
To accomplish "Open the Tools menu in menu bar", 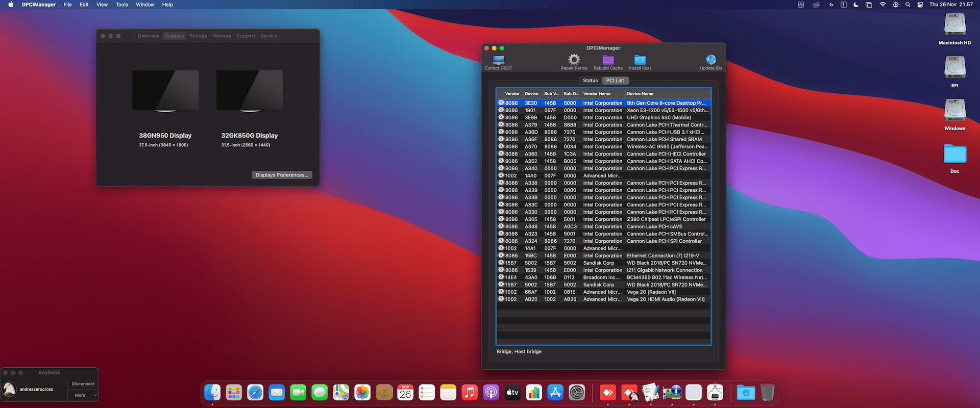I will [x=121, y=5].
